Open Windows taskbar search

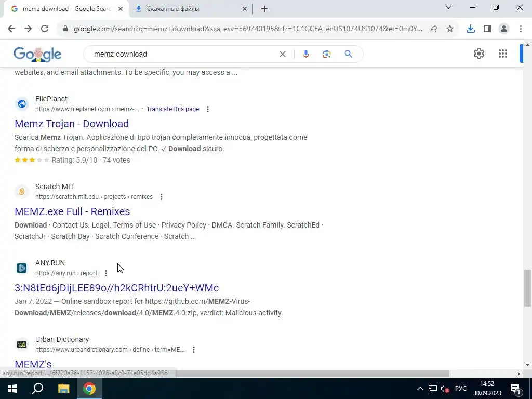pyautogui.click(x=37, y=389)
